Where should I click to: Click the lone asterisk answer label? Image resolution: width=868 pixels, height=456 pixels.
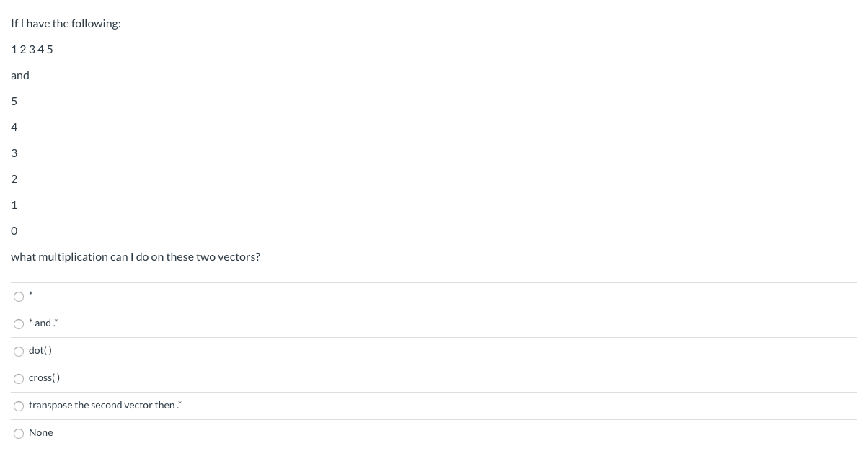coord(32,295)
